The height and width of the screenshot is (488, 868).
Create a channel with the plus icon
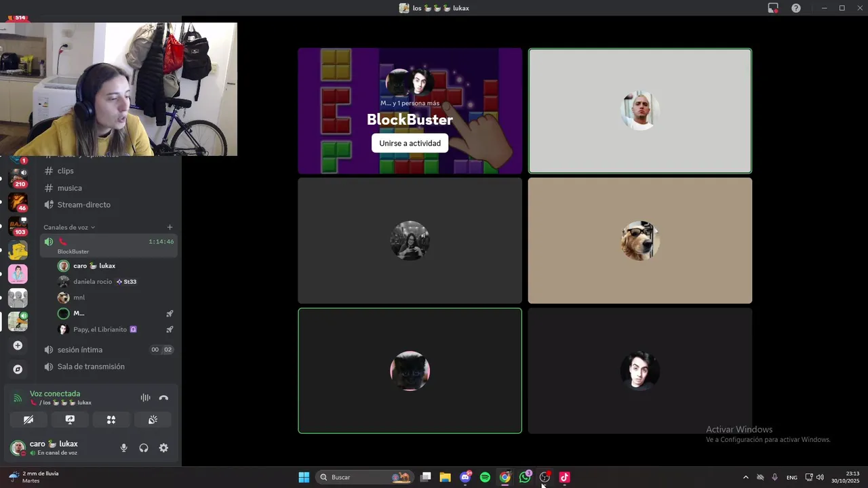(x=170, y=227)
